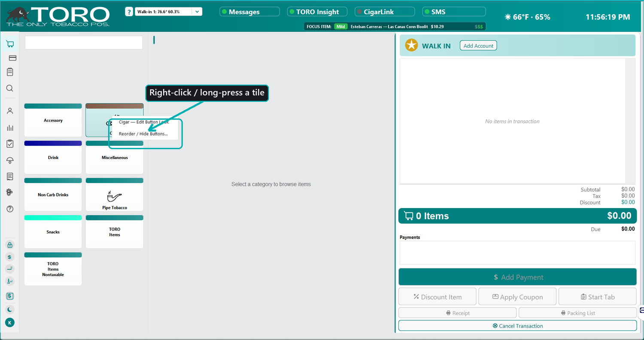Click the Esteban Carreras focus item text

click(x=397, y=27)
